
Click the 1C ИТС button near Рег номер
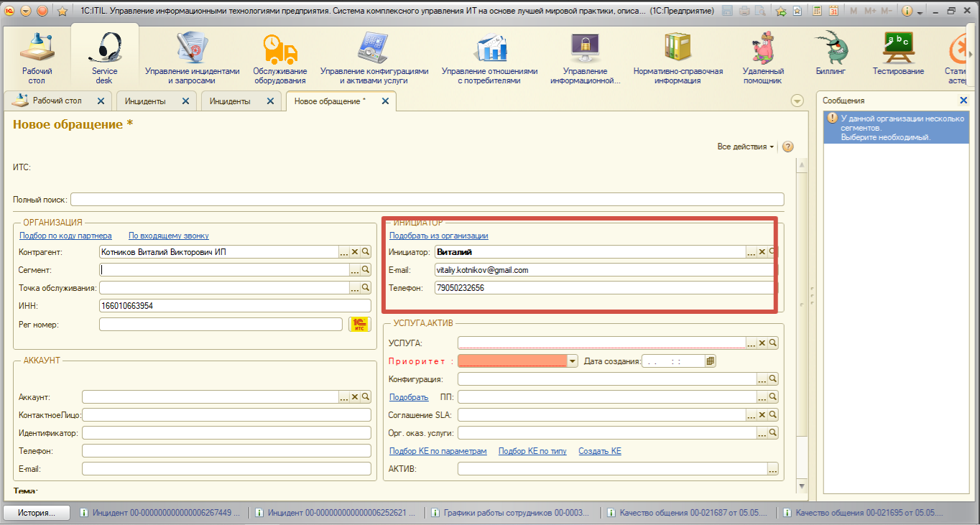tap(360, 324)
